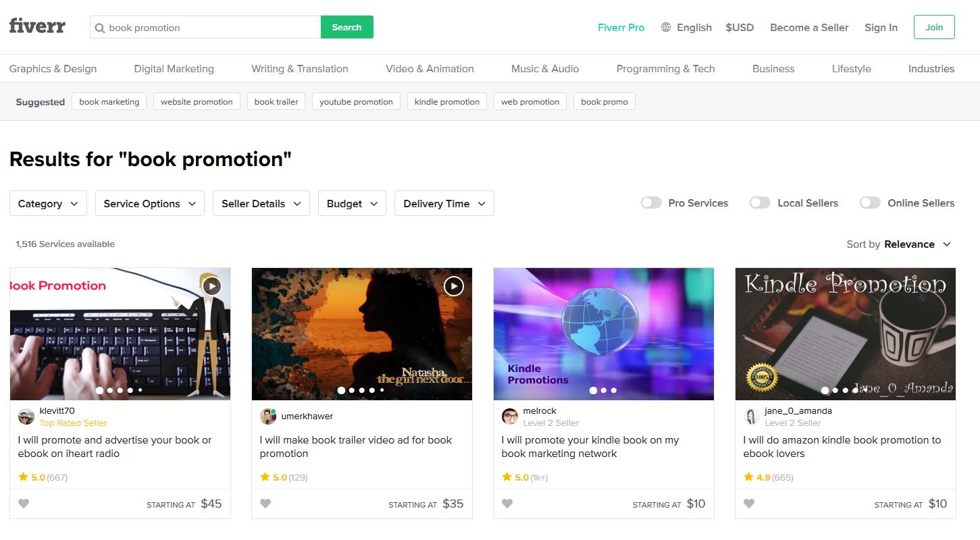980x540 pixels.
Task: Open klevitt70 seller avatar
Action: pyautogui.click(x=26, y=416)
